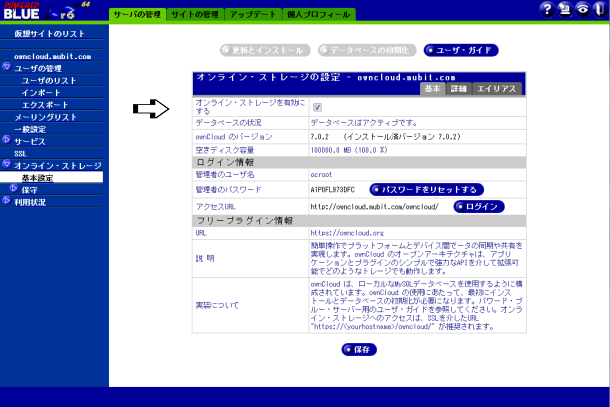Screen dimensions: 610x407
Task: Expand the サービス triangle
Action: pyautogui.click(x=6, y=139)
